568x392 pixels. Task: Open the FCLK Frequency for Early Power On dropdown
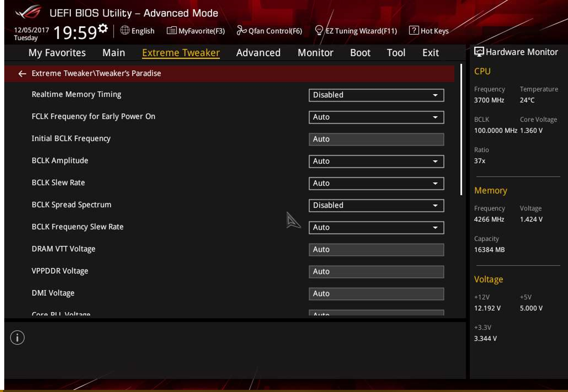coord(376,117)
